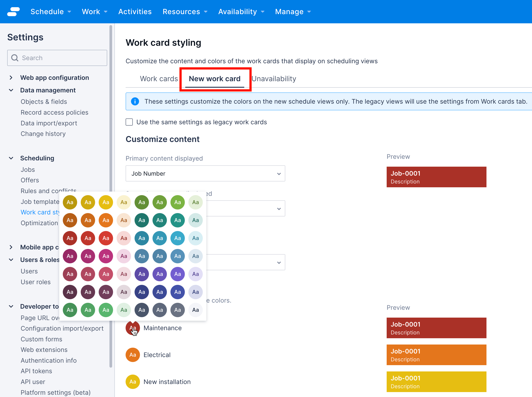Screen dimensions: 532x397
Task: Click the Skedulo logo icon
Action: [x=14, y=11]
